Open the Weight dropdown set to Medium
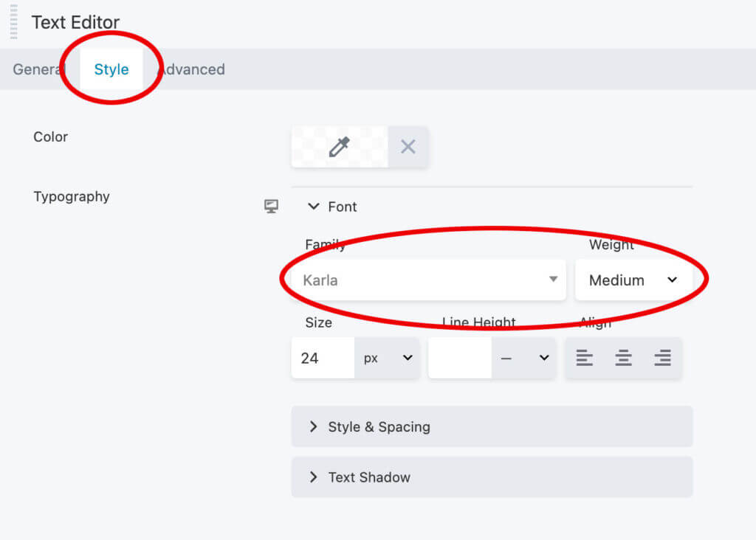The width and height of the screenshot is (756, 540). point(633,280)
